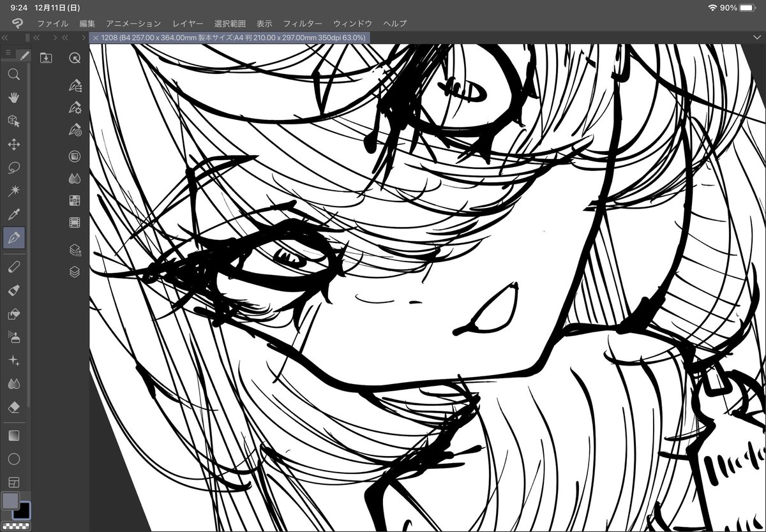Select the Eraser tool
The width and height of the screenshot is (766, 532).
pyautogui.click(x=13, y=407)
